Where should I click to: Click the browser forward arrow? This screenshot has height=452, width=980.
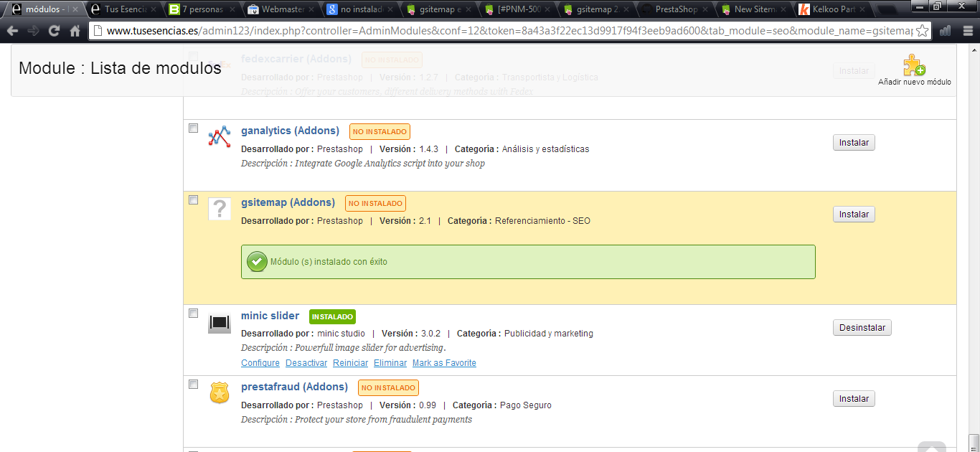33,31
